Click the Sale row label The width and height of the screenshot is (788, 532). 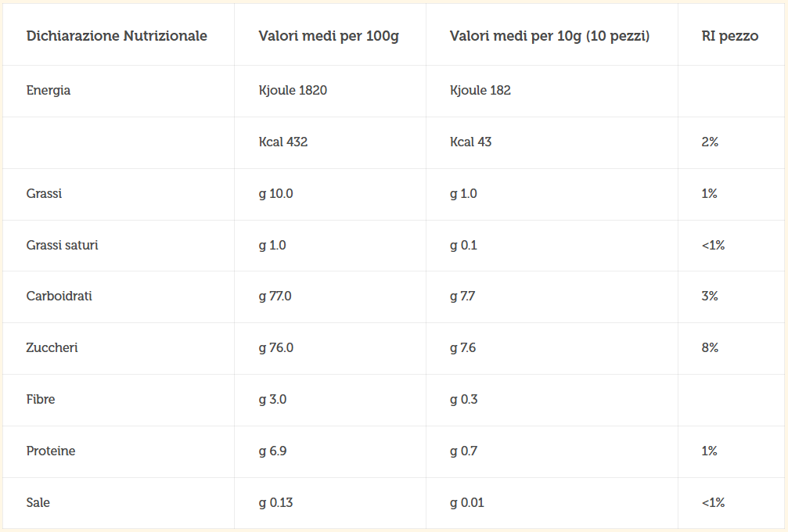click(x=38, y=503)
